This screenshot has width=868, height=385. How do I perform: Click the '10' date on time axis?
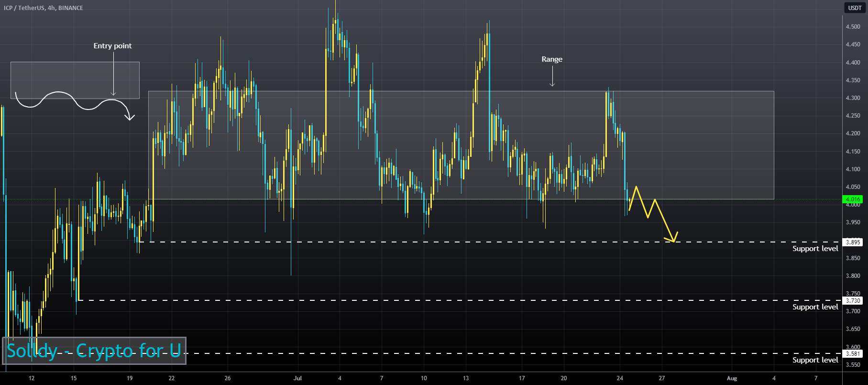tap(424, 378)
